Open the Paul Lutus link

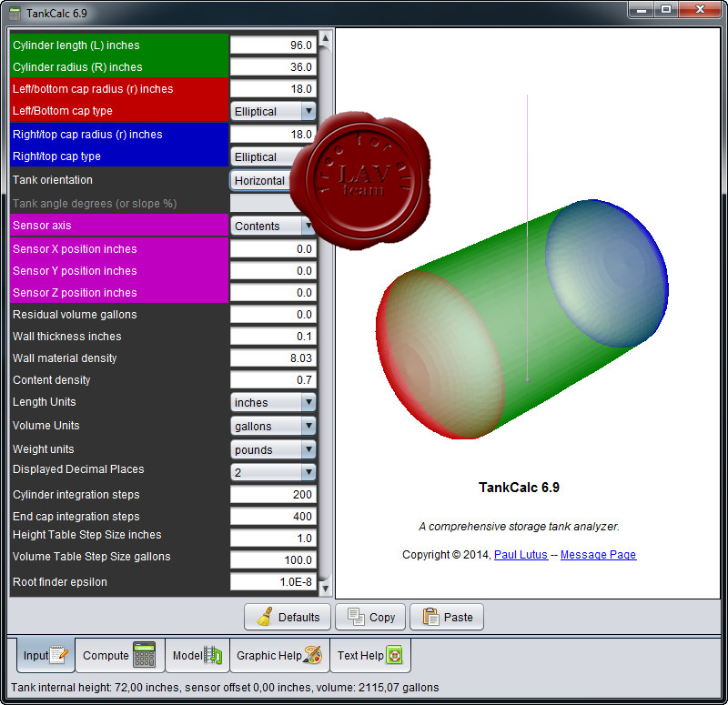(x=521, y=555)
